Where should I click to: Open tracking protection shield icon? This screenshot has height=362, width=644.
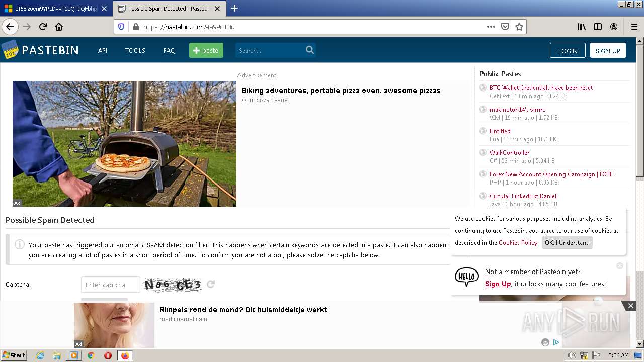[x=121, y=27]
